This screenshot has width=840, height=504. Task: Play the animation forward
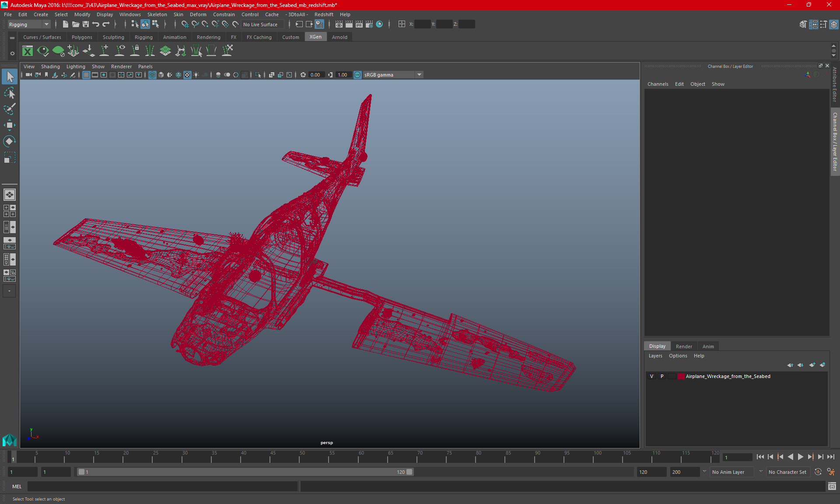[800, 457]
